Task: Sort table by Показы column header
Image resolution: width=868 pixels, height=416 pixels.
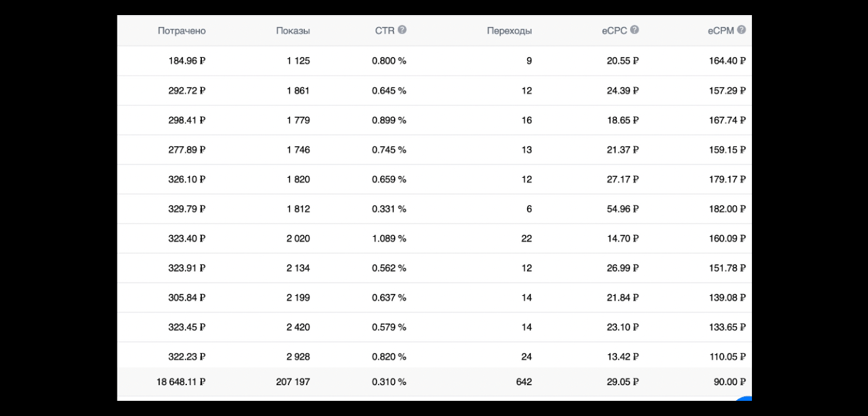Action: coord(293,31)
